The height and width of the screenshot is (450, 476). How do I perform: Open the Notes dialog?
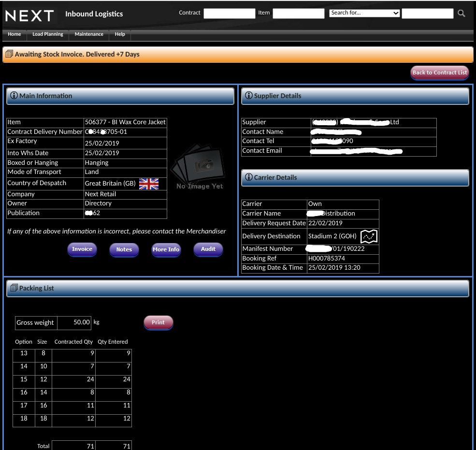(x=124, y=249)
